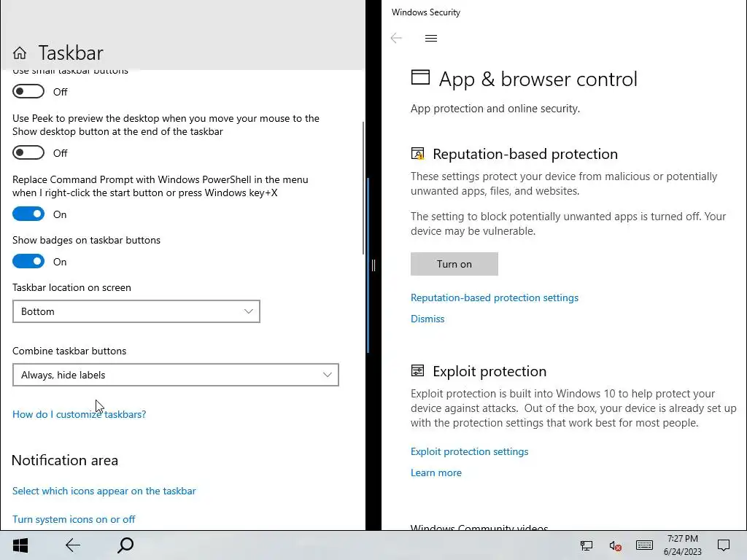
Task: Dismiss the reputation-based protection warning
Action: (x=427, y=319)
